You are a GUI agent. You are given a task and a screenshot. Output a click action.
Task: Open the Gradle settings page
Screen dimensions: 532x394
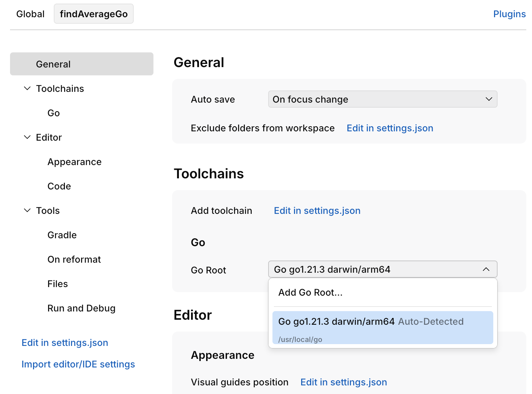click(62, 235)
